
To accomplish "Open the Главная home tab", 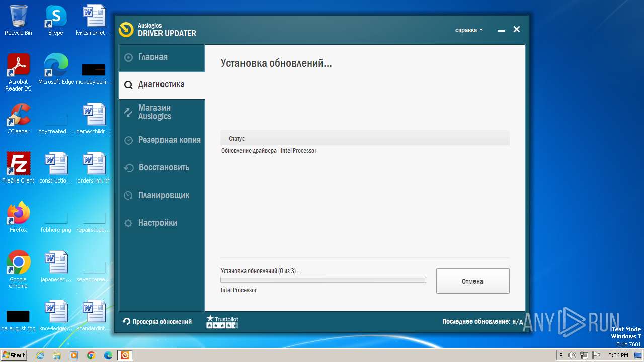I will click(x=162, y=57).
